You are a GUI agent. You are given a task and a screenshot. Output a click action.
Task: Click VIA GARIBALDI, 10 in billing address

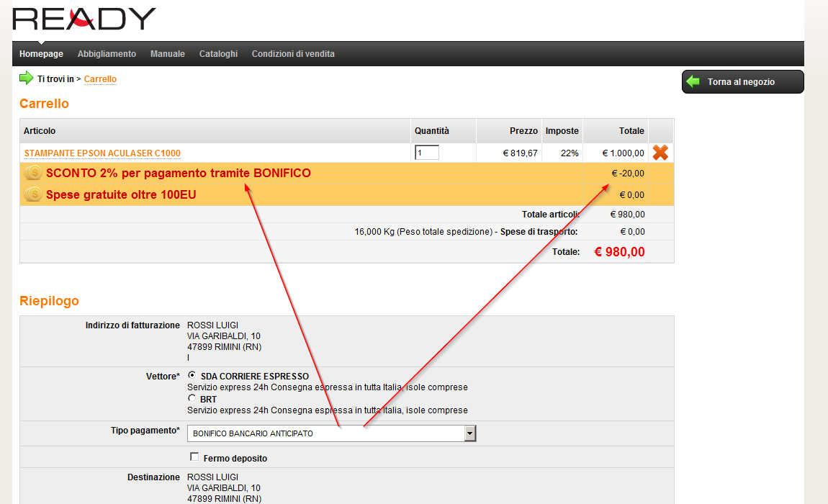coord(224,336)
